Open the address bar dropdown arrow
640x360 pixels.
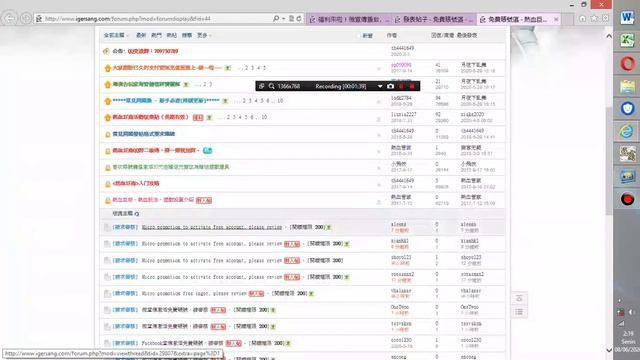point(284,19)
